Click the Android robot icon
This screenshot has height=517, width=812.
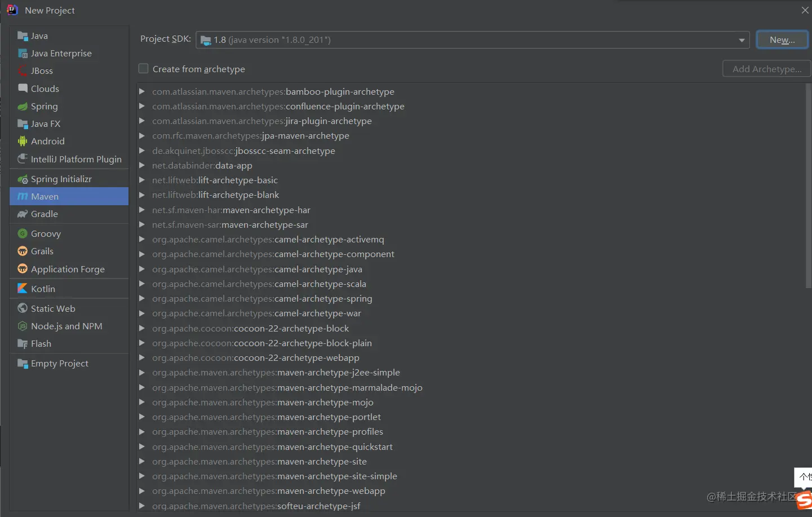(23, 142)
